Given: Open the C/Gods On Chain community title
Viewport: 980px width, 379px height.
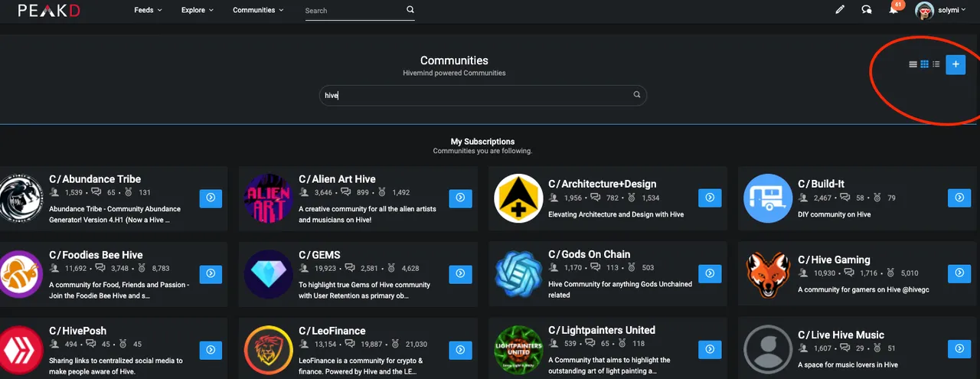Looking at the screenshot, I should point(590,254).
